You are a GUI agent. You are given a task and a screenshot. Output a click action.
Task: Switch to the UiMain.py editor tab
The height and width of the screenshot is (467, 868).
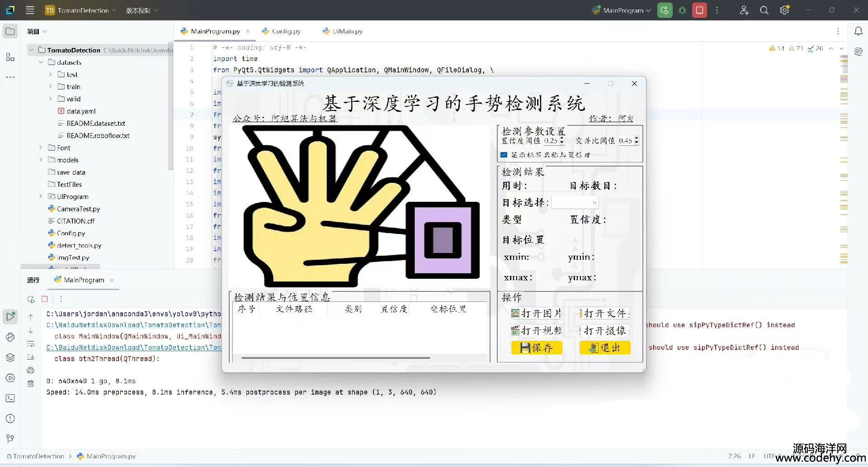click(347, 31)
